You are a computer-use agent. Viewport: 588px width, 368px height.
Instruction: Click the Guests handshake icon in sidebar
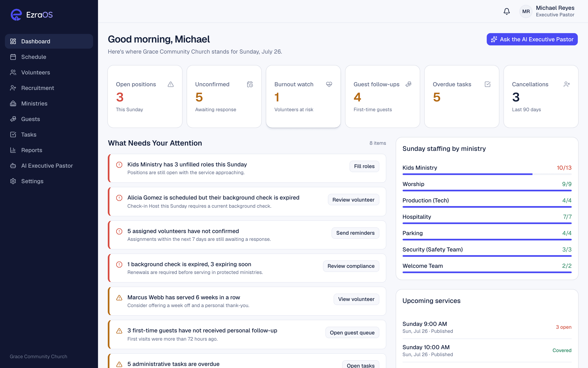click(x=13, y=119)
